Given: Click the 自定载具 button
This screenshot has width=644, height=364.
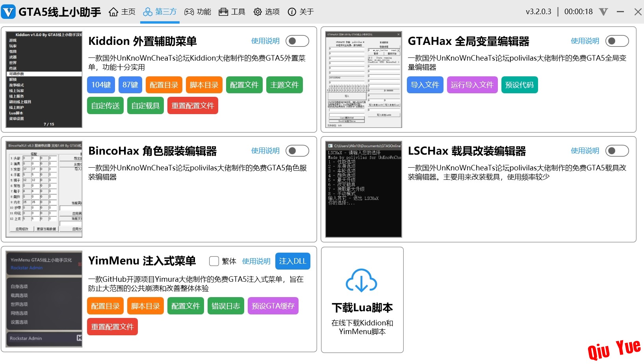Looking at the screenshot, I should tap(146, 105).
